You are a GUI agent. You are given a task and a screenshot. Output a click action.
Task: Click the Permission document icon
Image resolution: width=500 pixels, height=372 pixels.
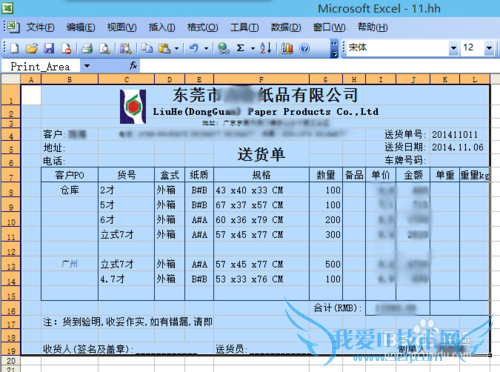point(66,48)
